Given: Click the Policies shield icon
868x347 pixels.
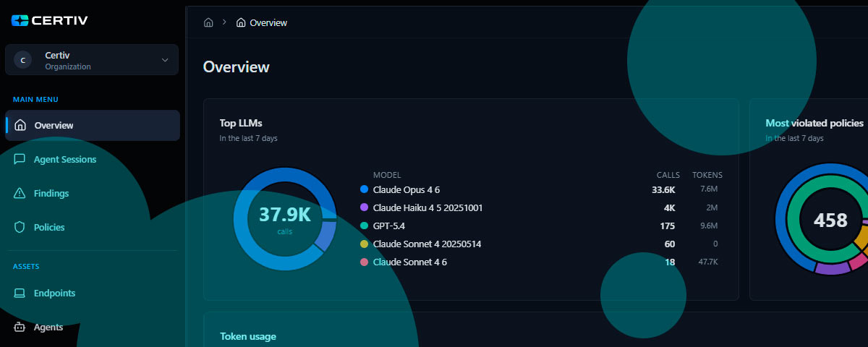Looking at the screenshot, I should [20, 227].
